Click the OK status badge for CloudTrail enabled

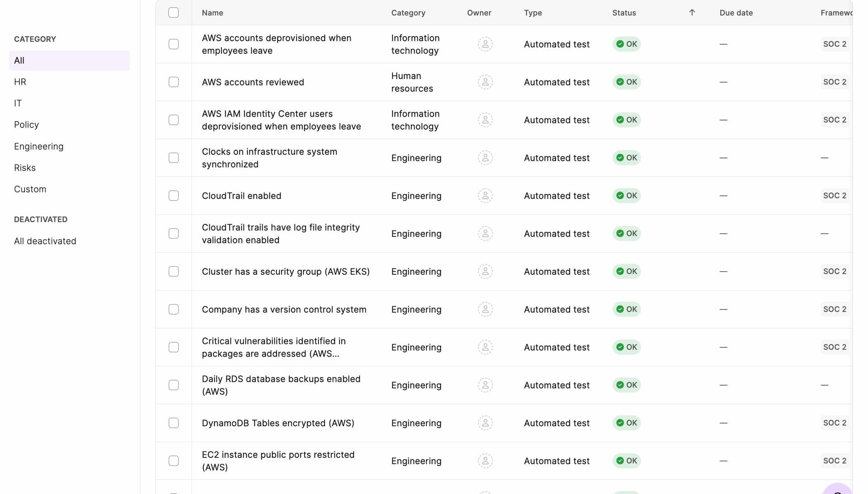point(627,196)
